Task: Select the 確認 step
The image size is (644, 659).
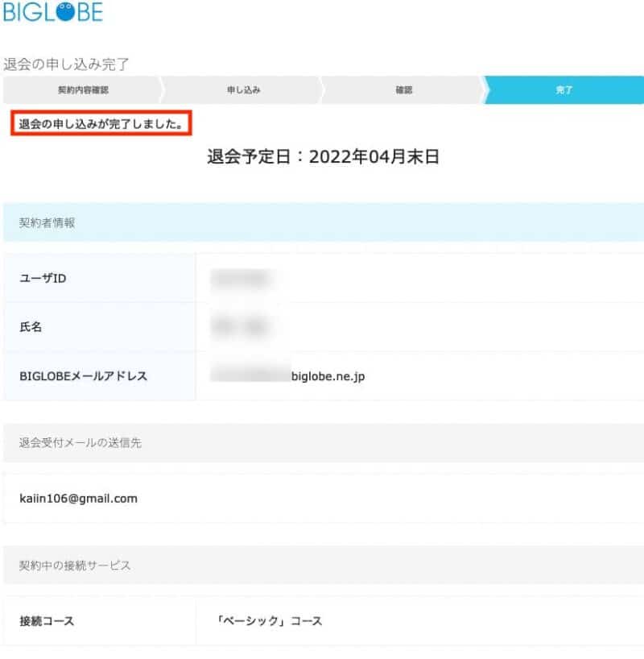Action: [404, 90]
